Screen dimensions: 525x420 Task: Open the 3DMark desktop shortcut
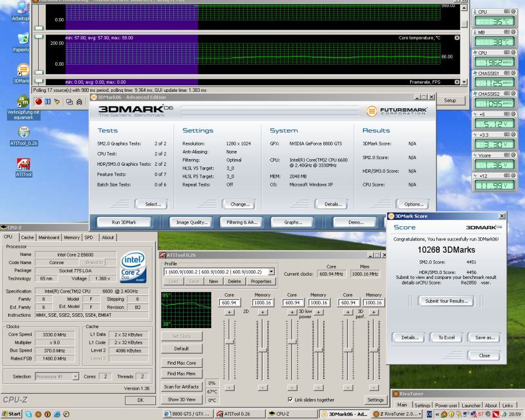(23, 73)
